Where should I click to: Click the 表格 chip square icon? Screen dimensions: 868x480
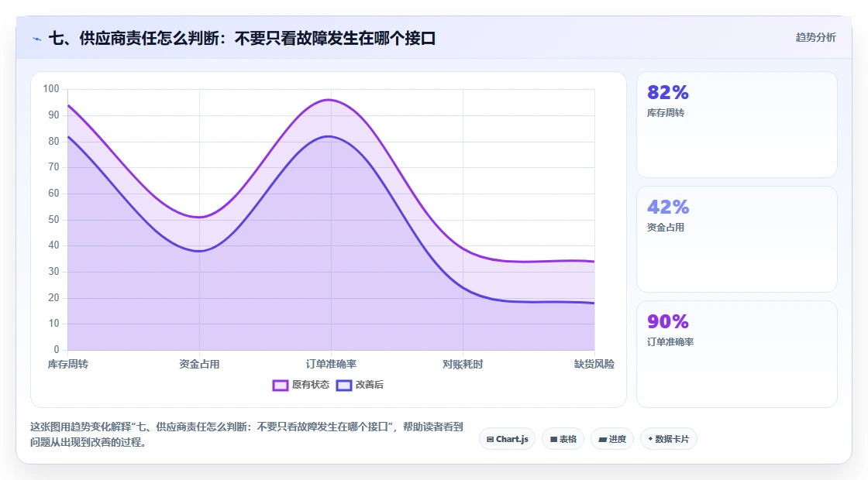pos(553,440)
